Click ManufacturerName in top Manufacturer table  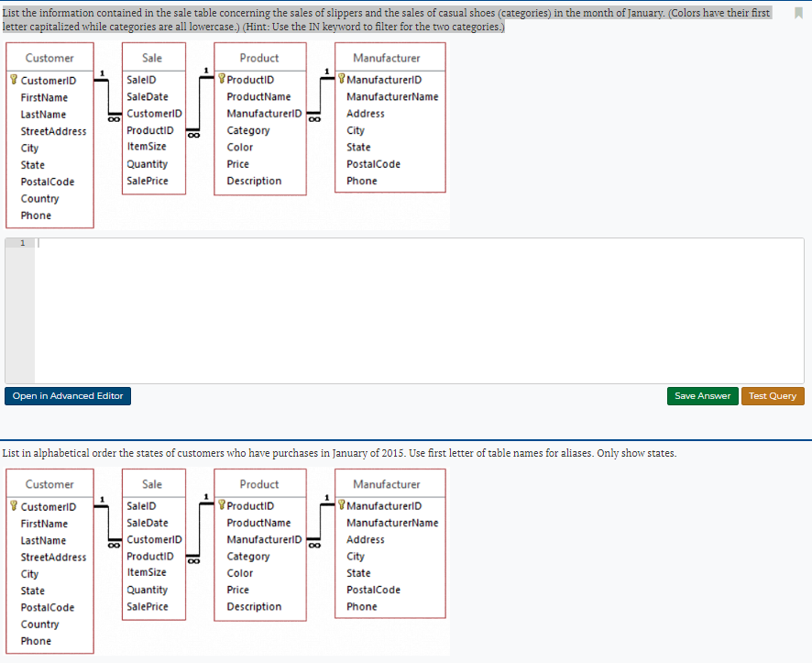(x=392, y=97)
